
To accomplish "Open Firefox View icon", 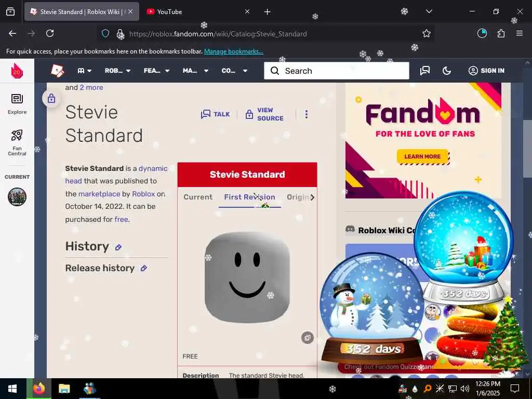I will [10, 12].
